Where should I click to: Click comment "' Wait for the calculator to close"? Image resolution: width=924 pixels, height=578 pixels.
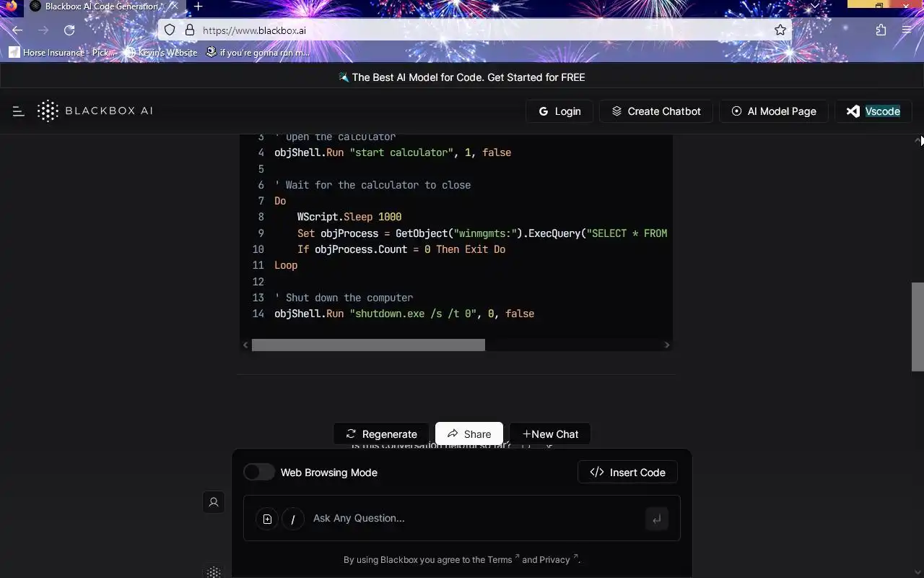[372, 185]
